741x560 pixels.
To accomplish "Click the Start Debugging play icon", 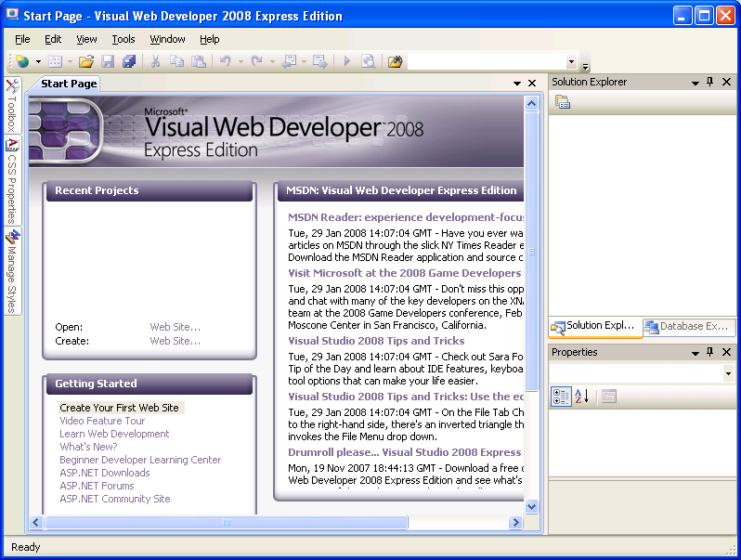I will pos(347,61).
